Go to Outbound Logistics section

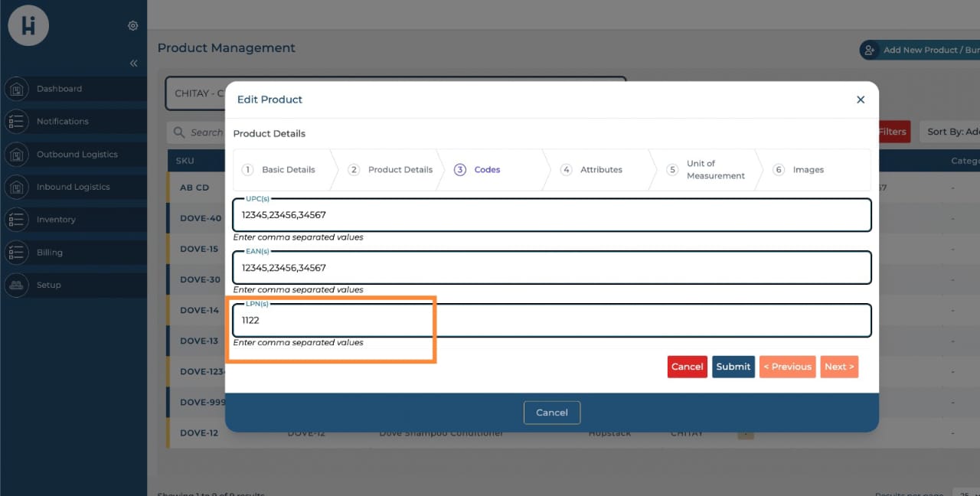[x=77, y=155]
